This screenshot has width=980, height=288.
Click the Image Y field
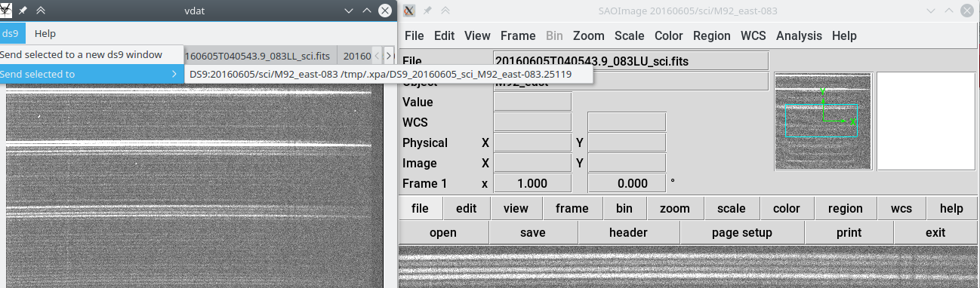pos(627,163)
